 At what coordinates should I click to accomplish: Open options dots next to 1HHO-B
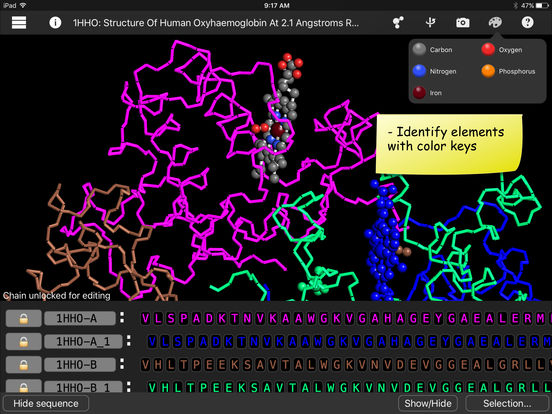click(122, 364)
